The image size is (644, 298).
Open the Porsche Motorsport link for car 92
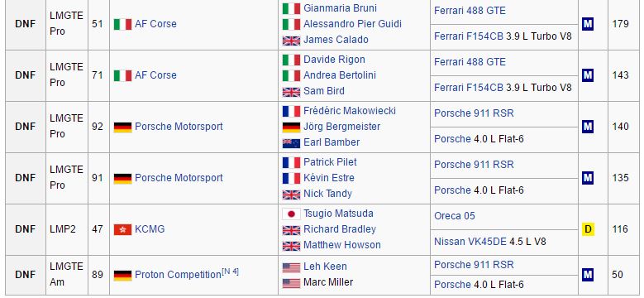(x=179, y=127)
